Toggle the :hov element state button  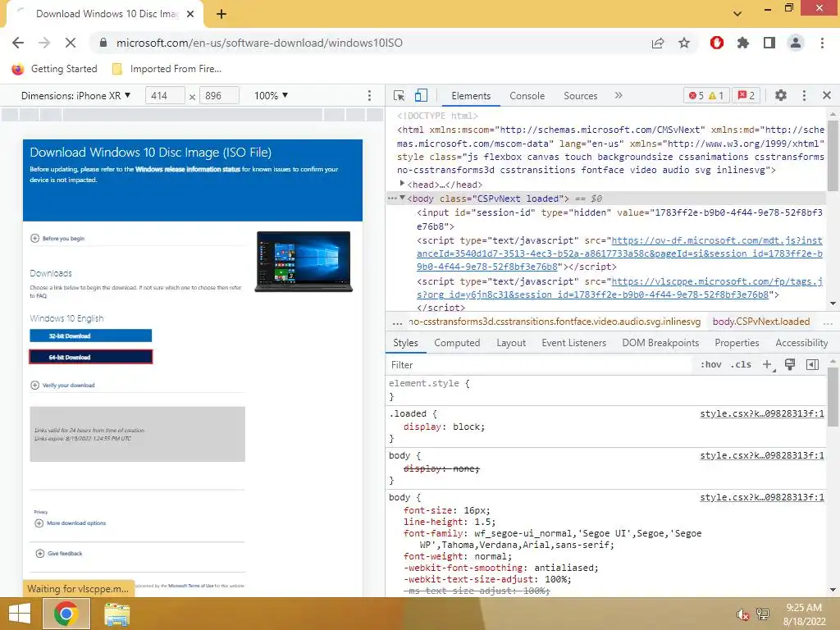(x=711, y=365)
